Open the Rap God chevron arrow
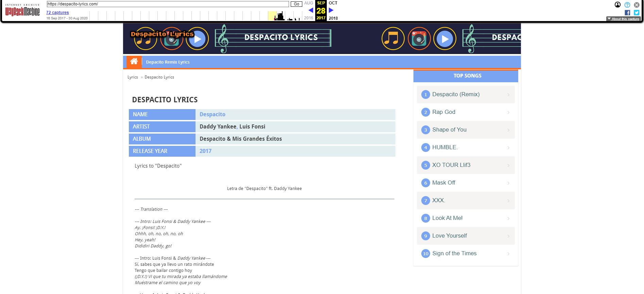644x294 pixels. tap(508, 113)
